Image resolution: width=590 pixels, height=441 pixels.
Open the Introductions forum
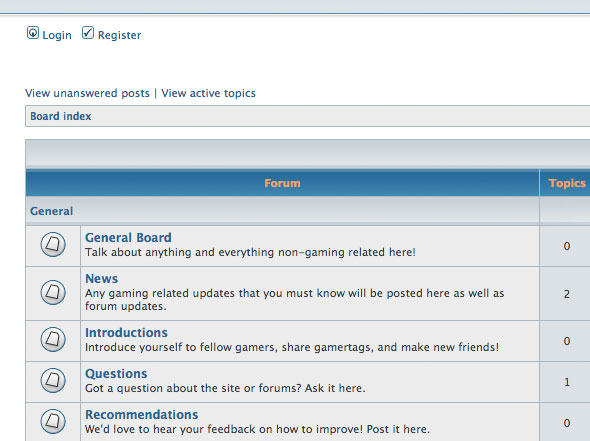pos(126,333)
